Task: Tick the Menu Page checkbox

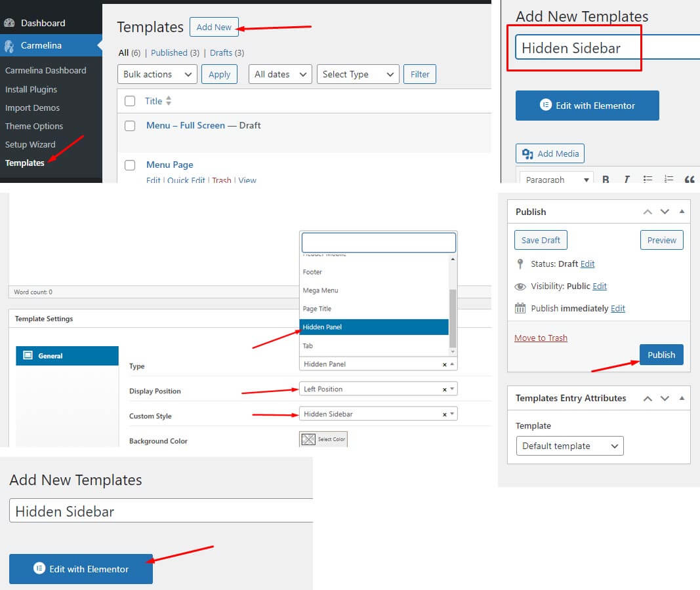Action: click(130, 165)
